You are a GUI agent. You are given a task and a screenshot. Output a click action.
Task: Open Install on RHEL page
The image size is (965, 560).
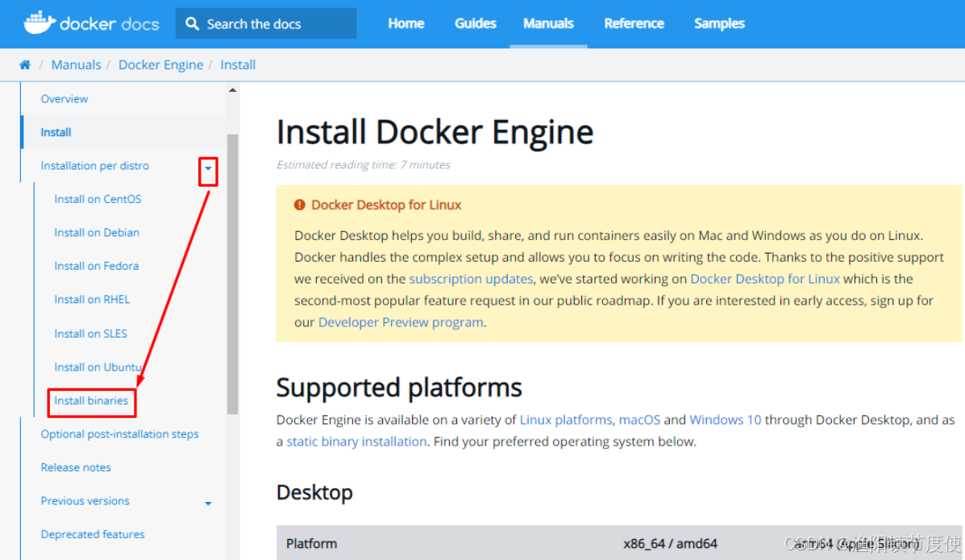pyautogui.click(x=92, y=299)
